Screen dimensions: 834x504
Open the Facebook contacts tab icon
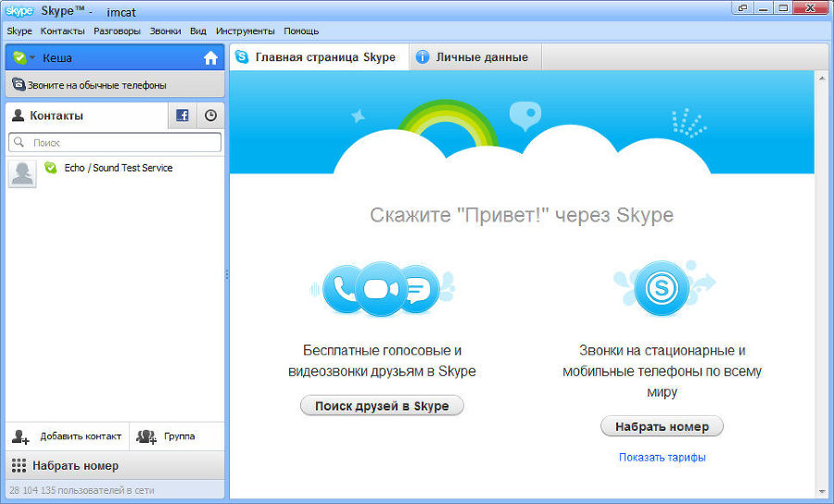(183, 116)
